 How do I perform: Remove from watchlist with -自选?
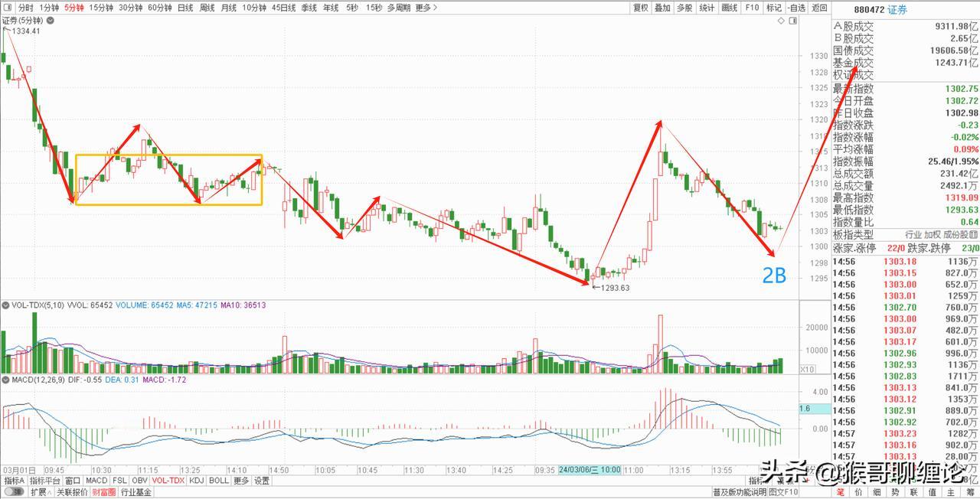(x=797, y=8)
